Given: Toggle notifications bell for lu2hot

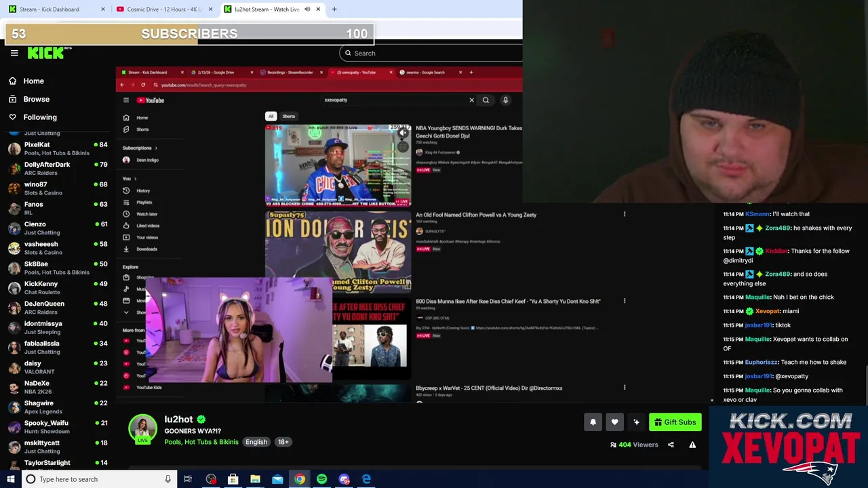Looking at the screenshot, I should 593,422.
